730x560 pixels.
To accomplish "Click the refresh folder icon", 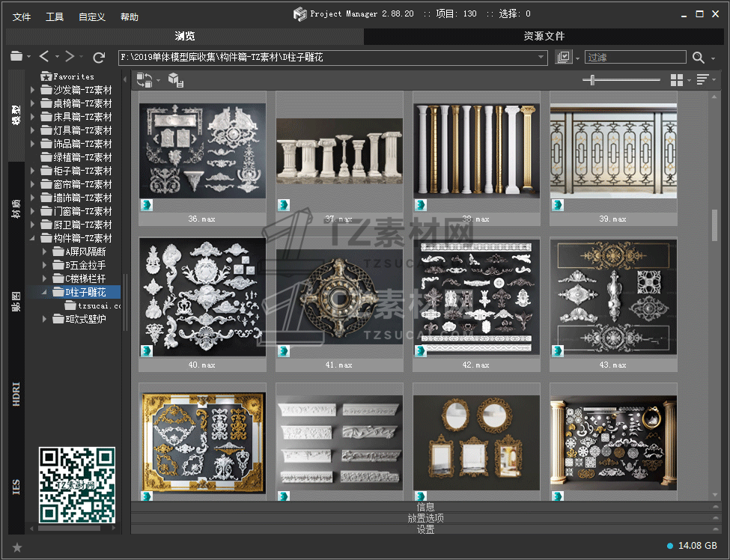I will tap(99, 57).
